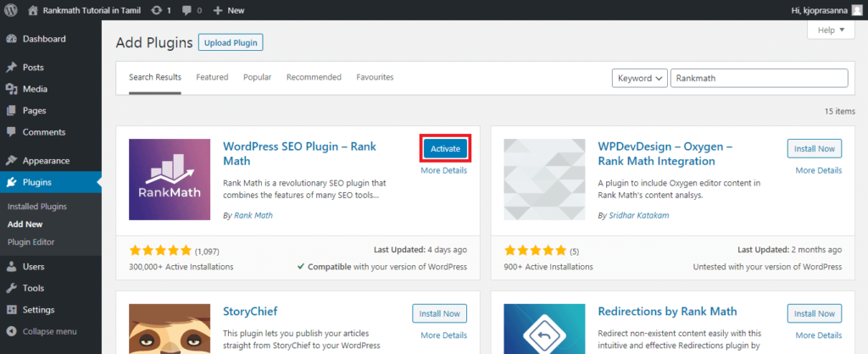The image size is (868, 354).
Task: Open the StoryChief sloth thumbnail
Action: tap(170, 329)
